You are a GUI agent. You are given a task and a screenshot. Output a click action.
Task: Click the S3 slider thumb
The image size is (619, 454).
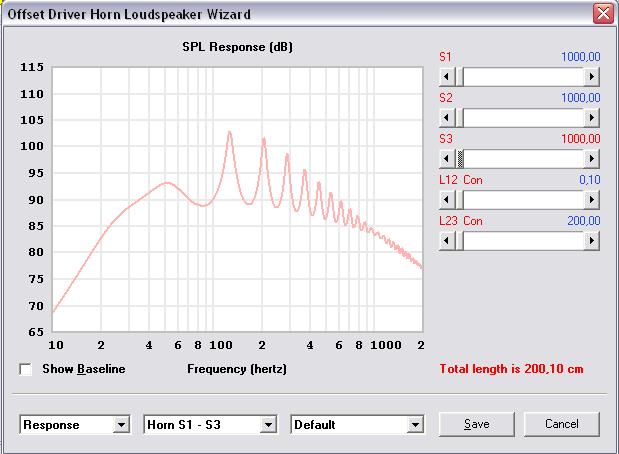pyautogui.click(x=460, y=159)
